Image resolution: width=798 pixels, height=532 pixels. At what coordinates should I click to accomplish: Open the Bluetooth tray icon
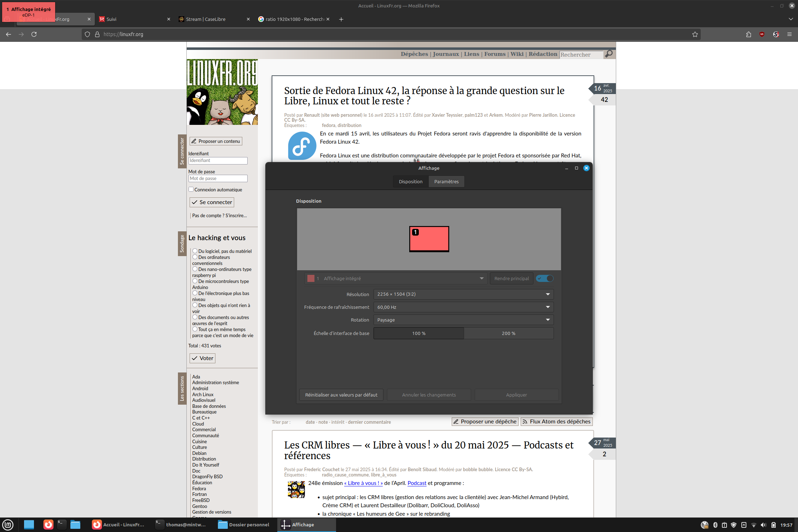715,525
